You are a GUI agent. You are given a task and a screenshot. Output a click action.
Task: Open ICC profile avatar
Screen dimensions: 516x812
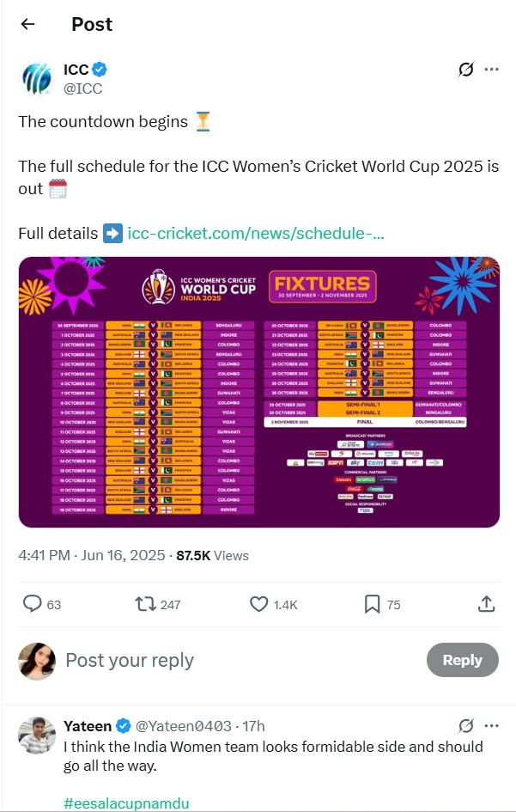(x=37, y=79)
